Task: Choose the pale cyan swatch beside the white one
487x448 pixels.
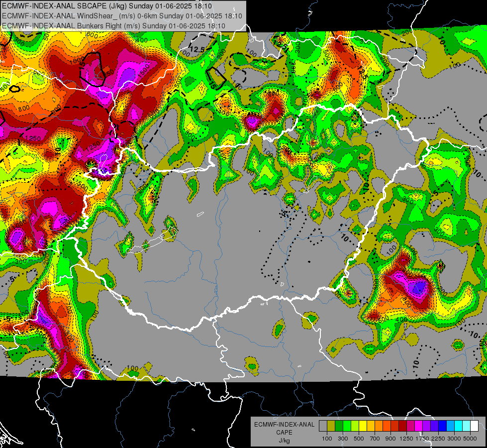Action: [467, 426]
